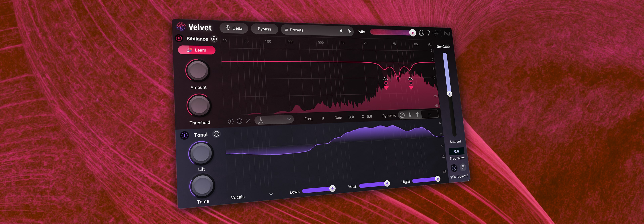Open settings gear icon
Viewport: 644px width, 224px height.
pyautogui.click(x=422, y=33)
